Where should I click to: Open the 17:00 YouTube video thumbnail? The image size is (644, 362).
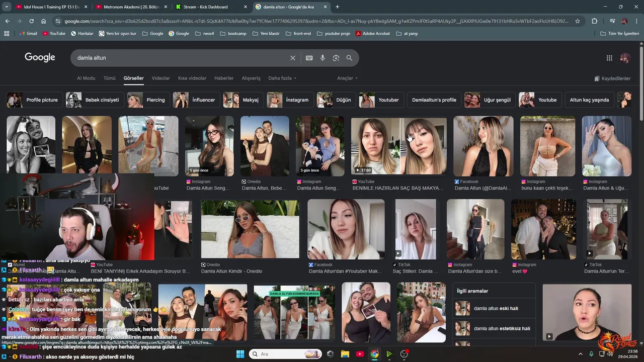coord(398,146)
